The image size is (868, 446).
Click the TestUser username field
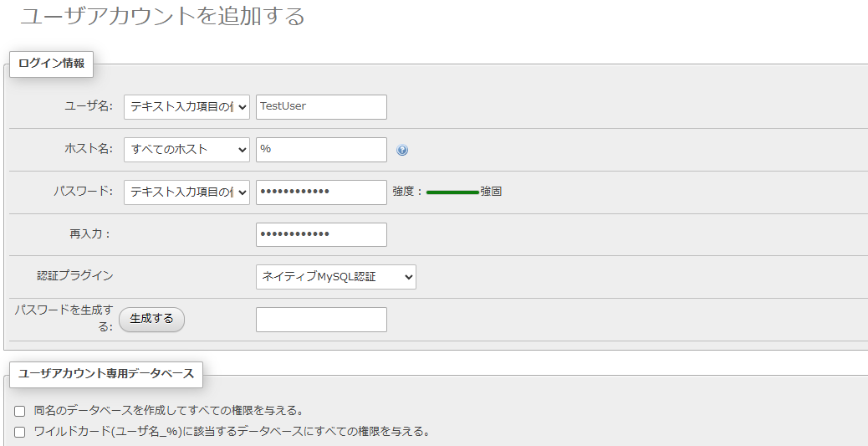321,107
